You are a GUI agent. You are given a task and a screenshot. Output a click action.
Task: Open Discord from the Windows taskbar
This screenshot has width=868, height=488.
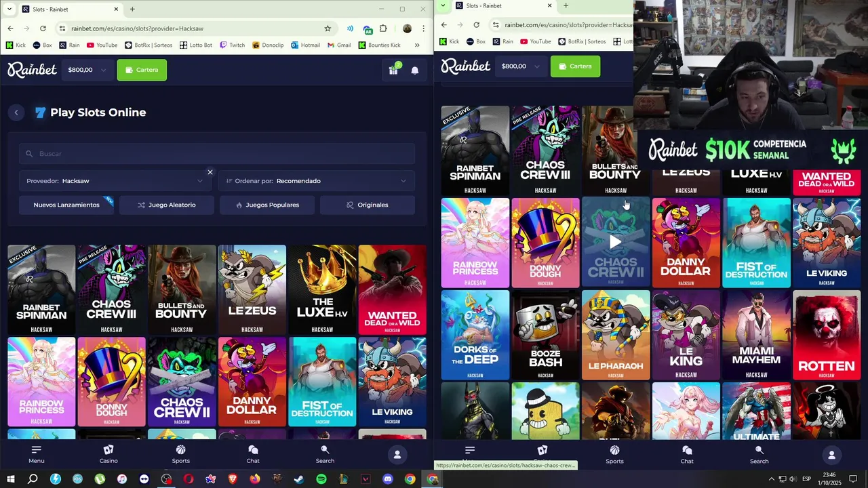coord(388,479)
